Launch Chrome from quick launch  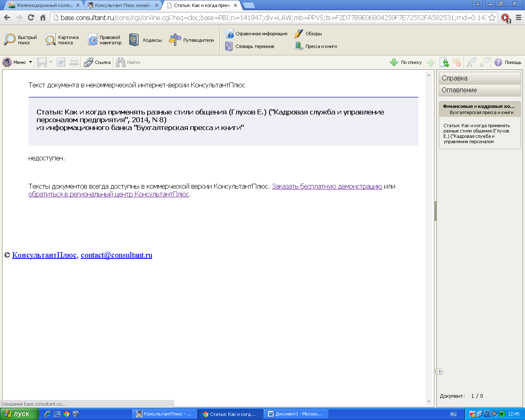pyautogui.click(x=66, y=414)
